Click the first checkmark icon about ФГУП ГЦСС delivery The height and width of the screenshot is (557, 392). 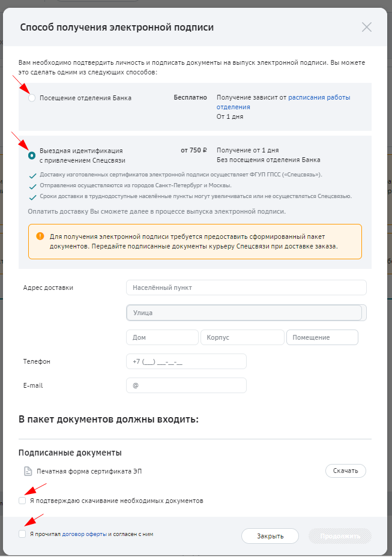tap(32, 176)
